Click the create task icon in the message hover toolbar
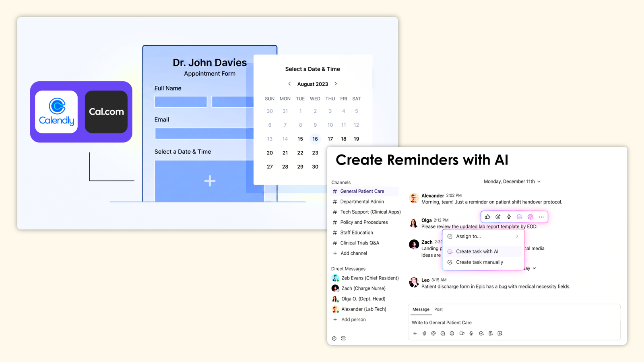The image size is (644, 362). [520, 217]
